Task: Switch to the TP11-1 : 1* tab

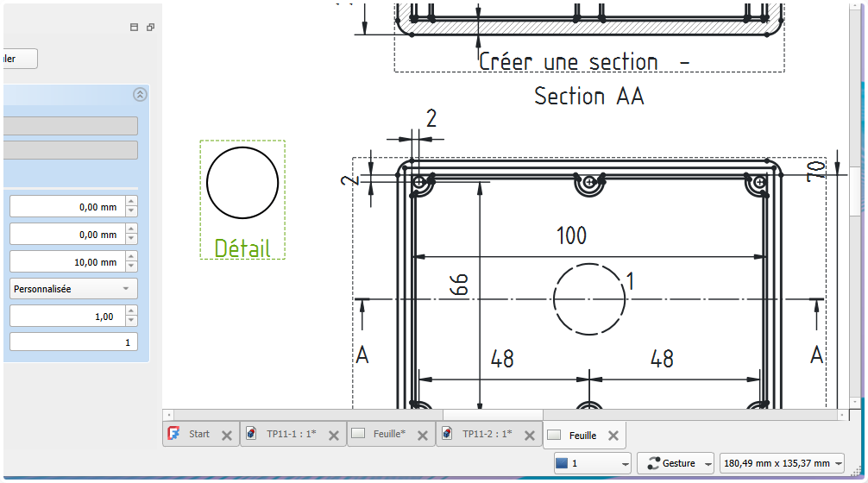Action: click(291, 434)
